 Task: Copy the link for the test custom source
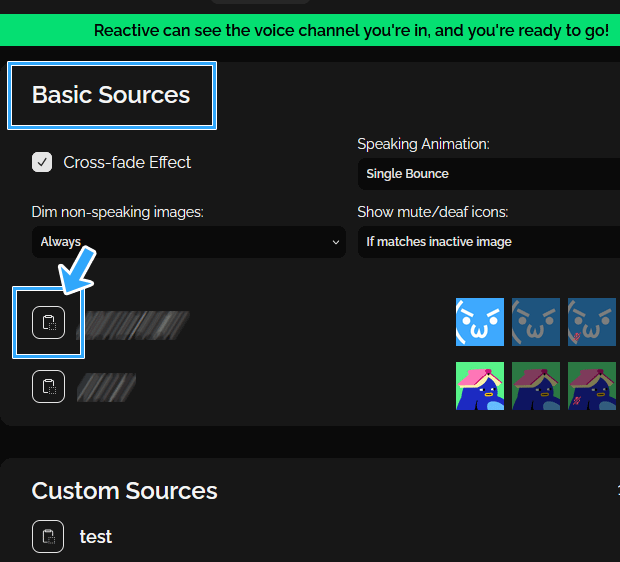click(48, 537)
